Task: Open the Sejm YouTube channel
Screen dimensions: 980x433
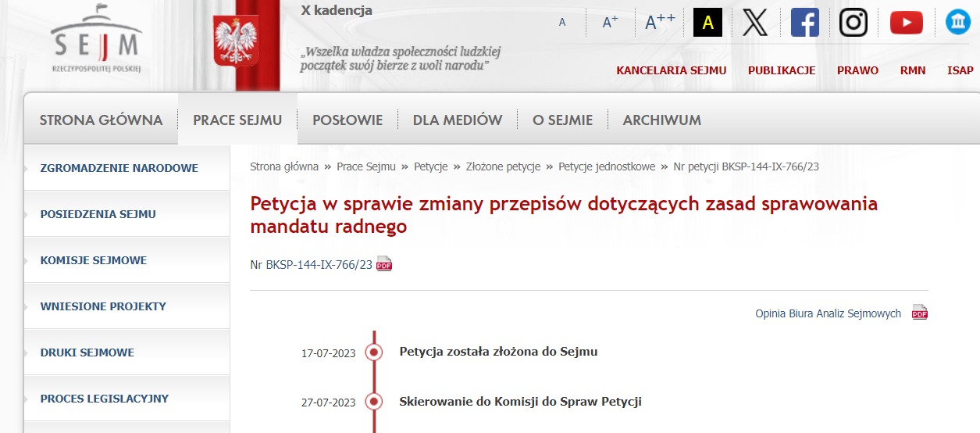Action: [907, 23]
